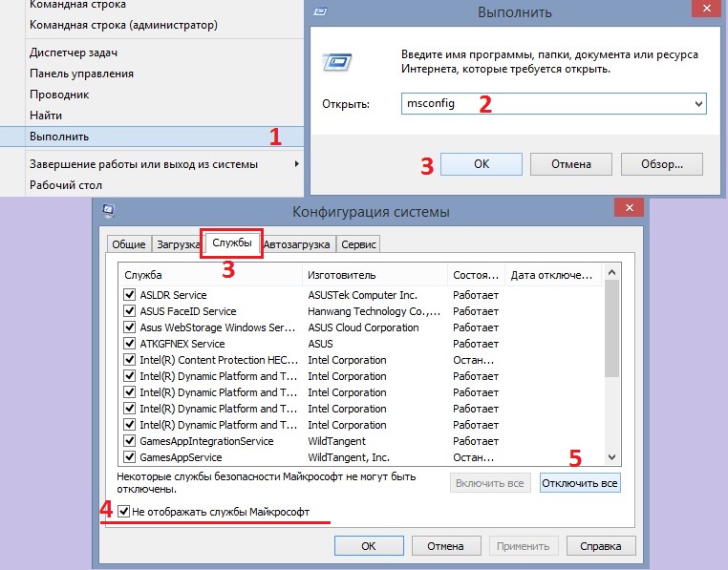This screenshot has width=728, height=570.
Task: Uncheck the ASLDR Service checkbox
Action: [130, 295]
